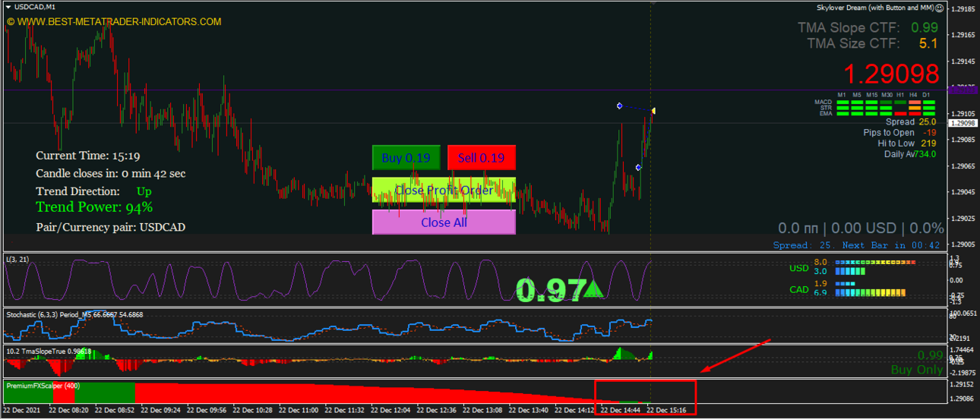Click the orange 5.1 TMA size value
Viewport: 980px width, 419px height.
(928, 43)
